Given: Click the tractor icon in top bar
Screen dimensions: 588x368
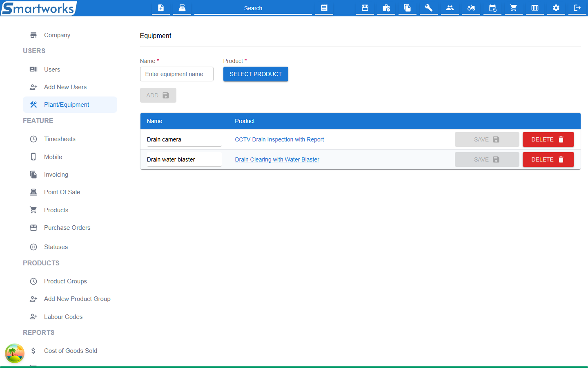Looking at the screenshot, I should tap(471, 8).
